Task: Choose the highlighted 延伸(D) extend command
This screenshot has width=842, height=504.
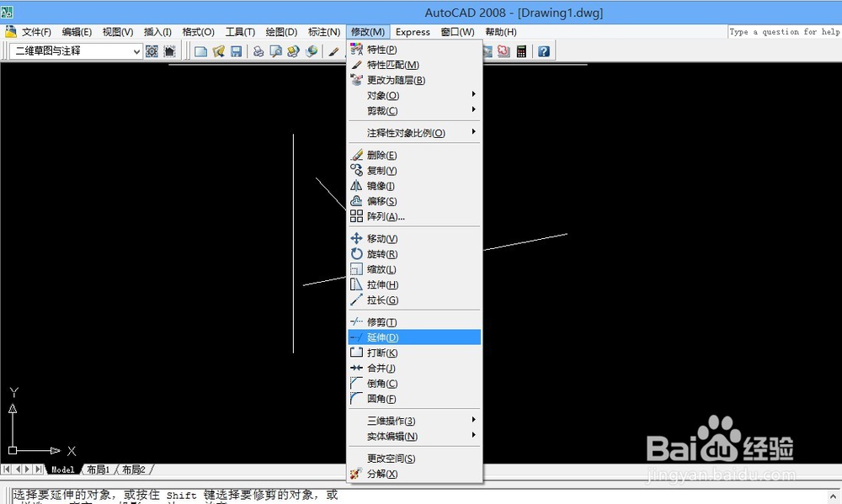Action: (414, 337)
